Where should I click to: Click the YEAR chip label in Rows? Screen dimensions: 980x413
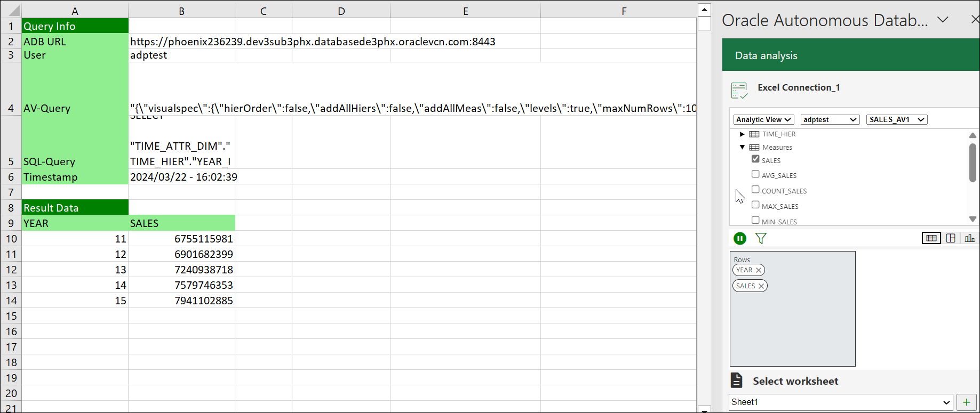click(x=744, y=270)
